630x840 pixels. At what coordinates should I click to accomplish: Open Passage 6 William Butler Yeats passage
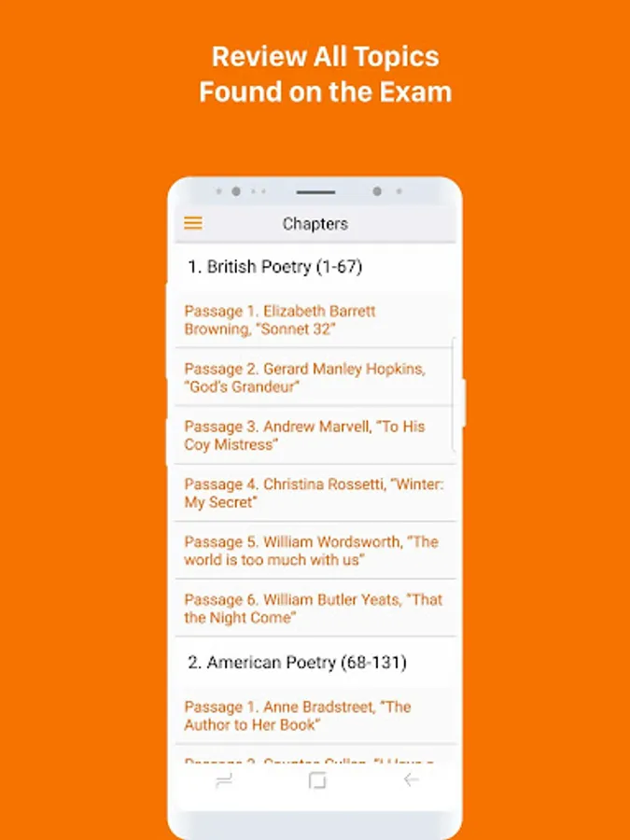(315, 608)
